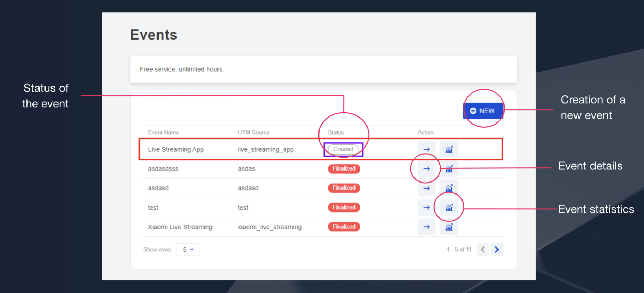The height and width of the screenshot is (293, 644).
Task: Select the Xiaomi Live Streaming event name
Action: click(180, 227)
